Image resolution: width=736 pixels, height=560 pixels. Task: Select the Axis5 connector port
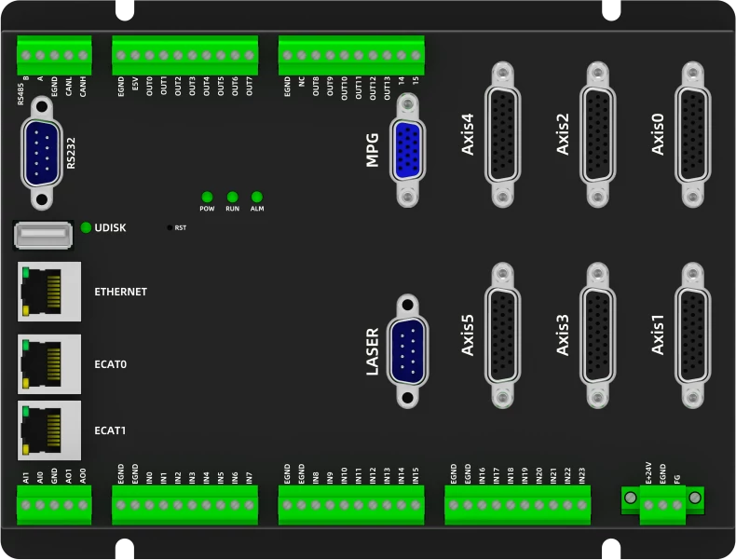[x=502, y=335]
